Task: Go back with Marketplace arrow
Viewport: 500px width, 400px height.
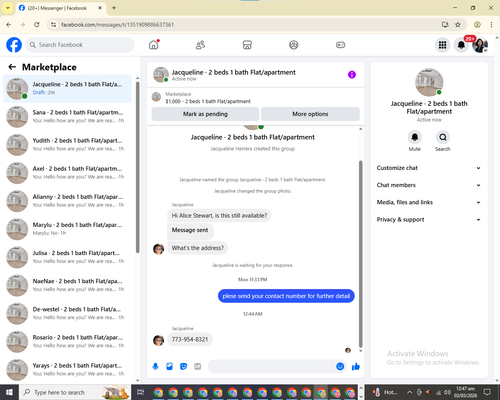Action: click(12, 67)
